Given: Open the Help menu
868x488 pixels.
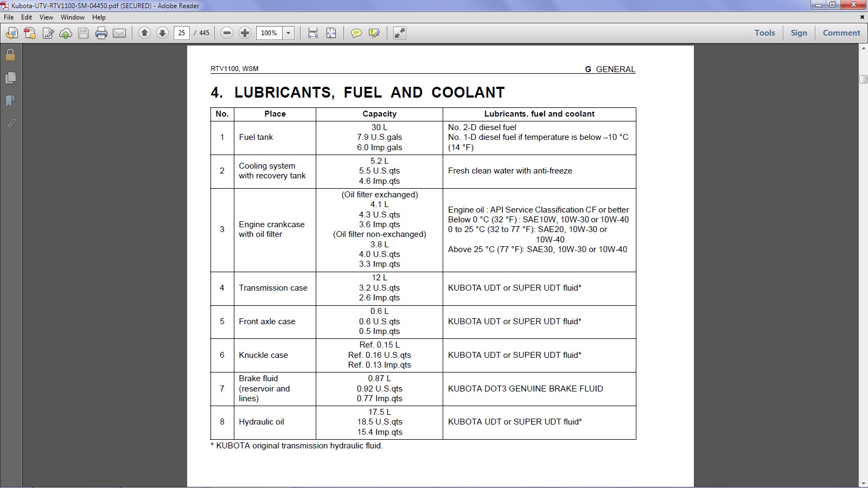Looking at the screenshot, I should [x=99, y=17].
